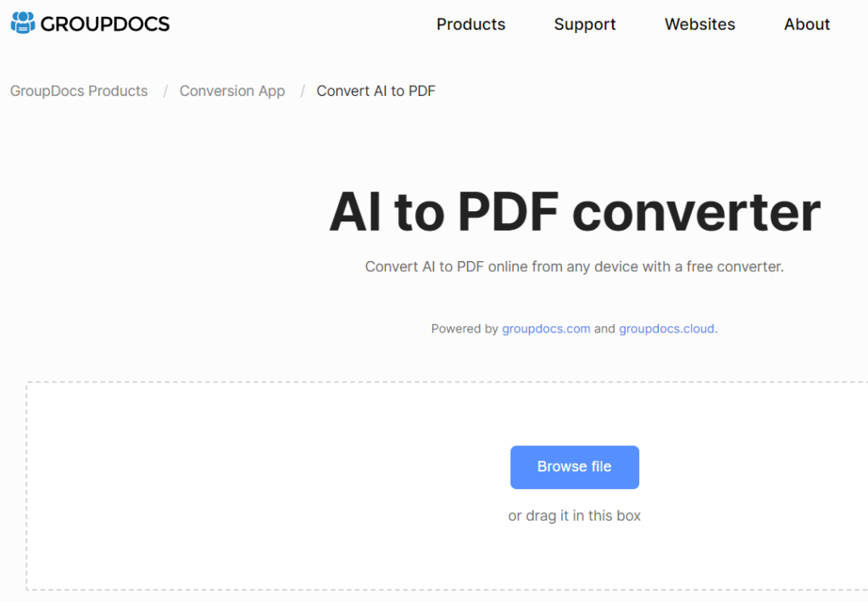
Task: Open the Websites menu
Action: point(699,25)
